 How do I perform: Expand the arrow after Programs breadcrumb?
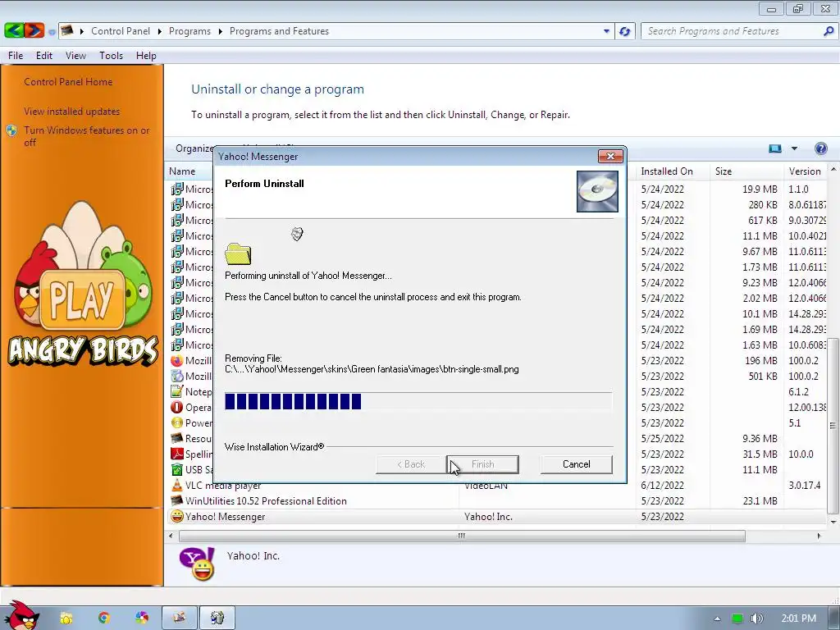(220, 32)
